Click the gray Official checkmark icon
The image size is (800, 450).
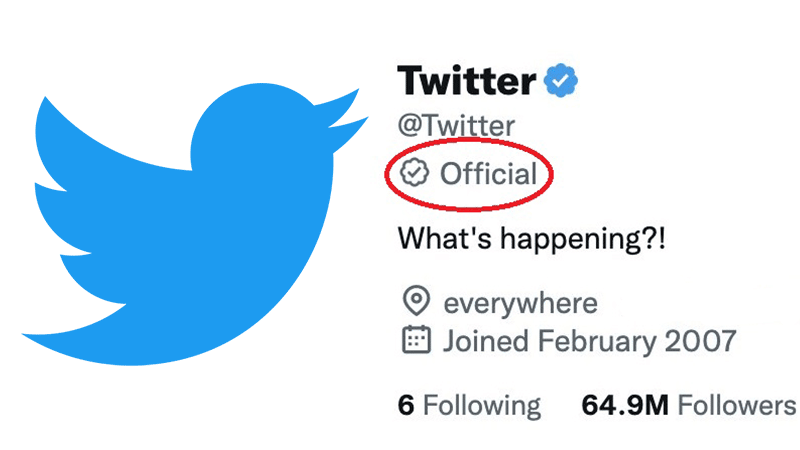(x=414, y=175)
